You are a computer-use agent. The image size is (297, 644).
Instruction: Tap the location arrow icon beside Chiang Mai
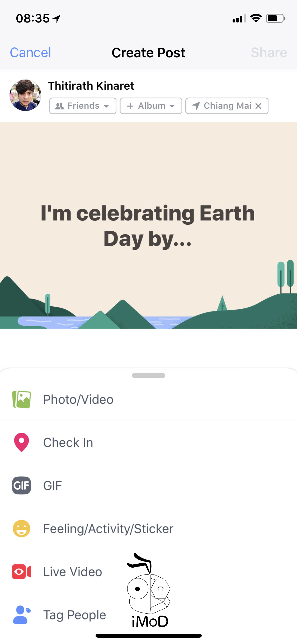tap(196, 106)
